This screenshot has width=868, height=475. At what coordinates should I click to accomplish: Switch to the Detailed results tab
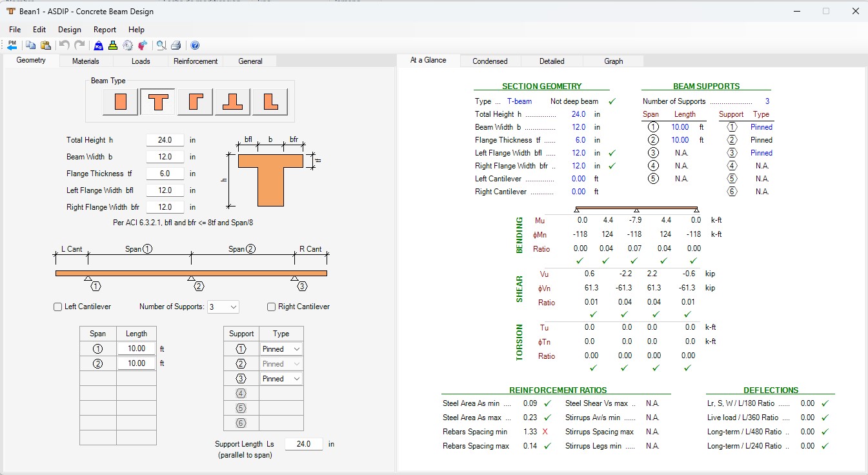(x=552, y=61)
